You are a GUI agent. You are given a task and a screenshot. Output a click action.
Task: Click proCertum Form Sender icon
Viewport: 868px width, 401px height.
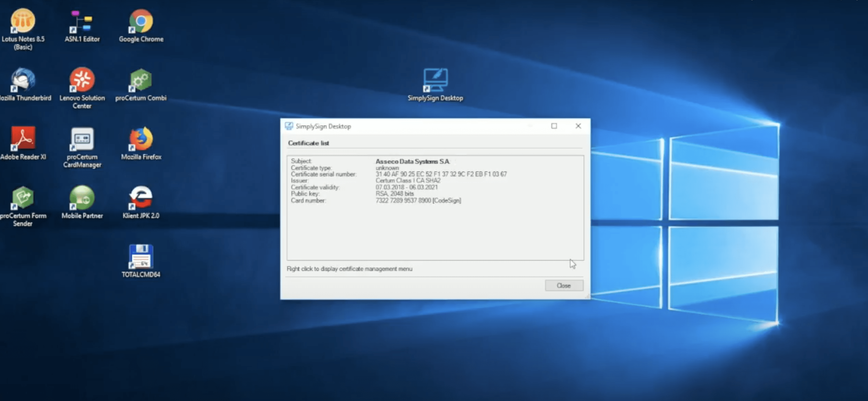click(23, 206)
